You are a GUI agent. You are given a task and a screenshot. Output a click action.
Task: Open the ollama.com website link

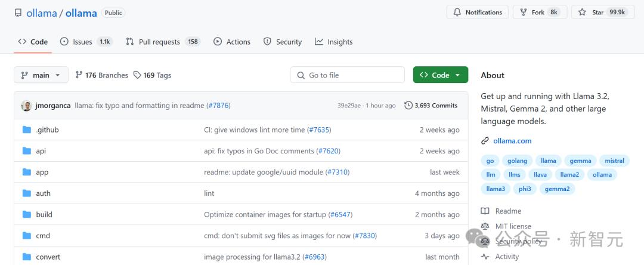pos(512,141)
